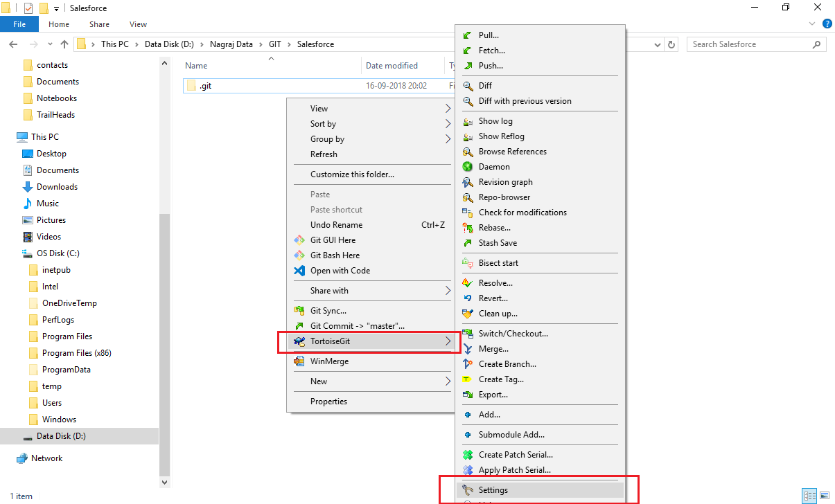Click the Revision graph icon
Image resolution: width=835 pixels, height=504 pixels.
[x=468, y=182]
